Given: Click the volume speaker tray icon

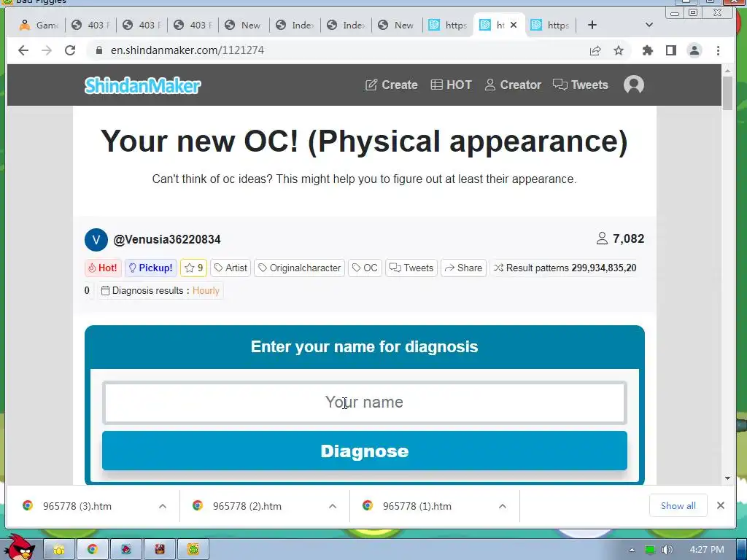Looking at the screenshot, I should click(x=667, y=550).
